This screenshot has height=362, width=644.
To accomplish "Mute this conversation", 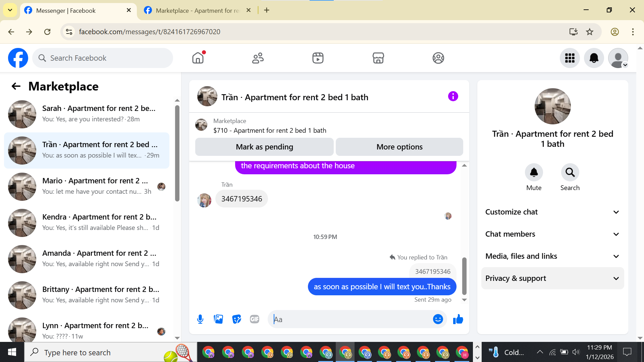I will point(534,173).
